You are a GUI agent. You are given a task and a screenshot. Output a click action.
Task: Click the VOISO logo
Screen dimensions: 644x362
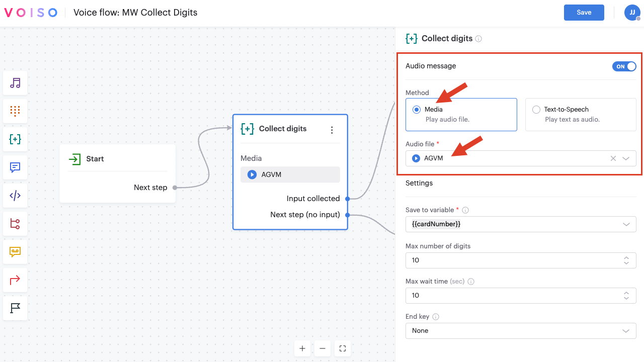coord(31,13)
